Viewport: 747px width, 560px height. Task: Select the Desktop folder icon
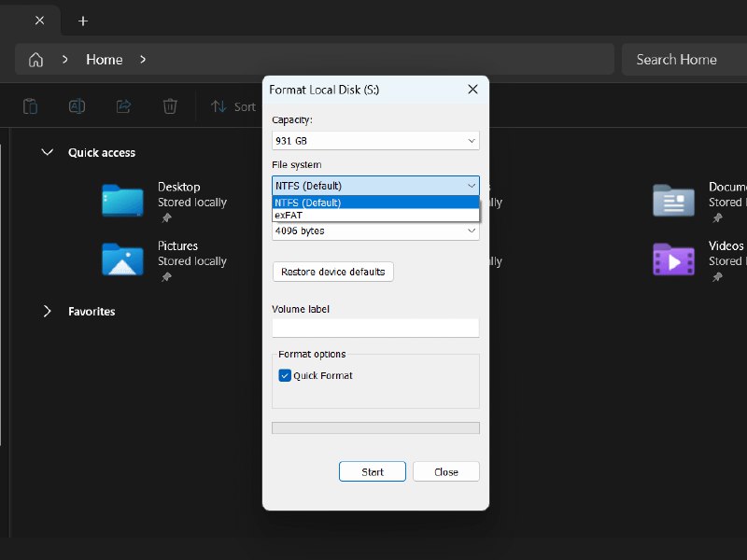click(x=122, y=200)
